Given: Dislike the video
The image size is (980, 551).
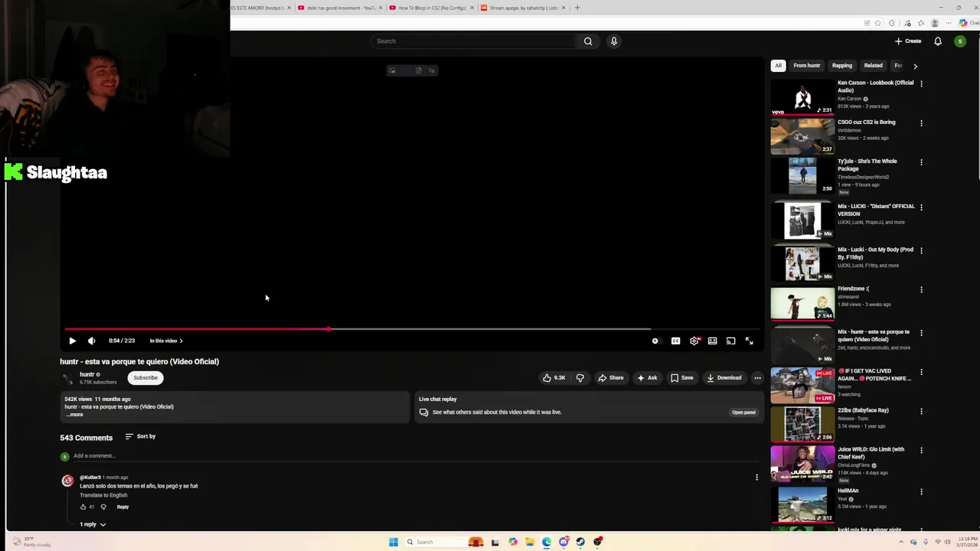Looking at the screenshot, I should tap(580, 377).
